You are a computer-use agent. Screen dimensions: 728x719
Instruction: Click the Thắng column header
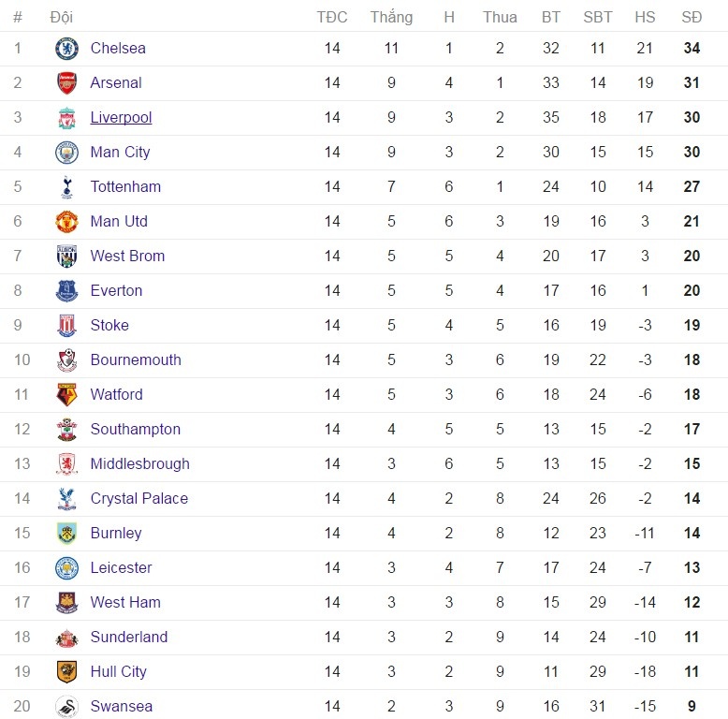pyautogui.click(x=391, y=17)
